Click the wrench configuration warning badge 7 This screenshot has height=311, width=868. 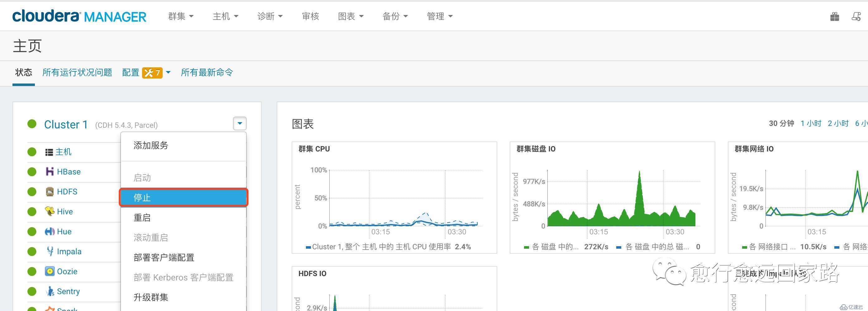(152, 72)
